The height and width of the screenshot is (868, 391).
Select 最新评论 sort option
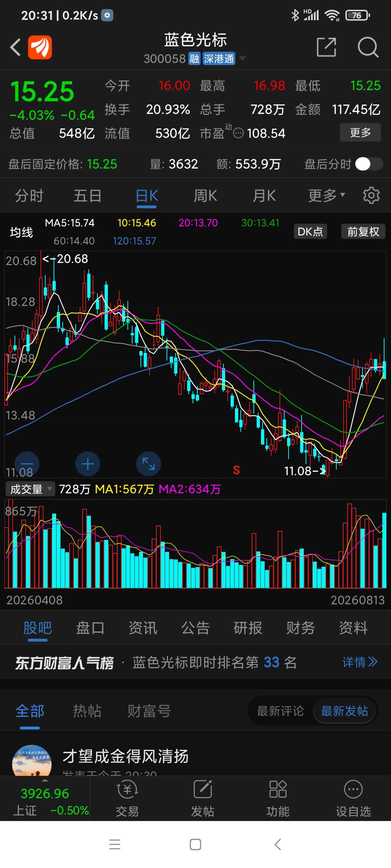tap(281, 711)
